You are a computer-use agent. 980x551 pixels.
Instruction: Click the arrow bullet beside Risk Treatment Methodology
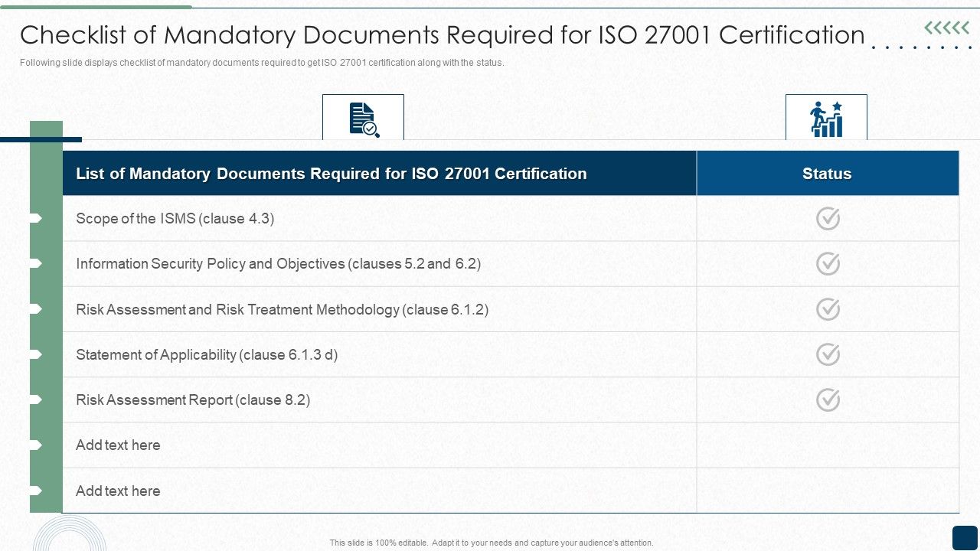click(x=36, y=309)
